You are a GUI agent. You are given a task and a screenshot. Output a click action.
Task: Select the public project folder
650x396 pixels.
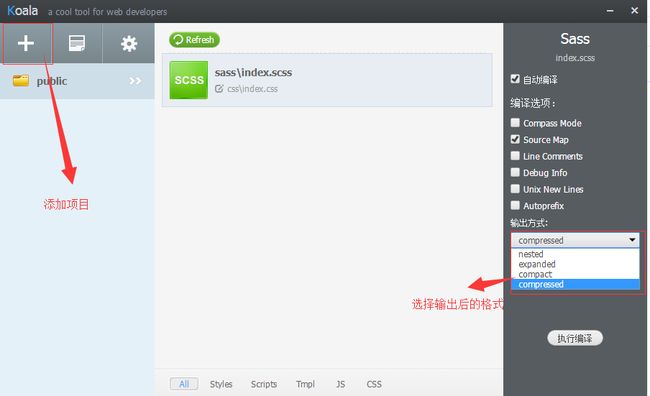tap(77, 81)
